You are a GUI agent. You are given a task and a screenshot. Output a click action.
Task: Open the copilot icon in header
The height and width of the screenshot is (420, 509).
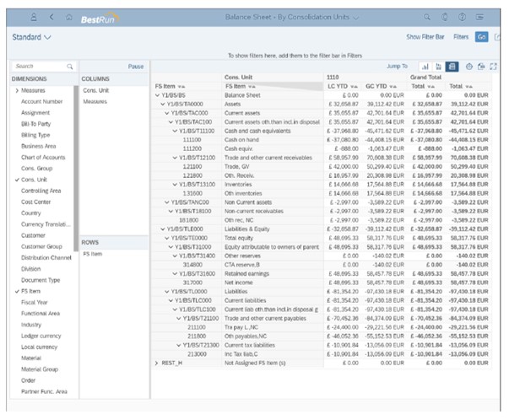445,17
